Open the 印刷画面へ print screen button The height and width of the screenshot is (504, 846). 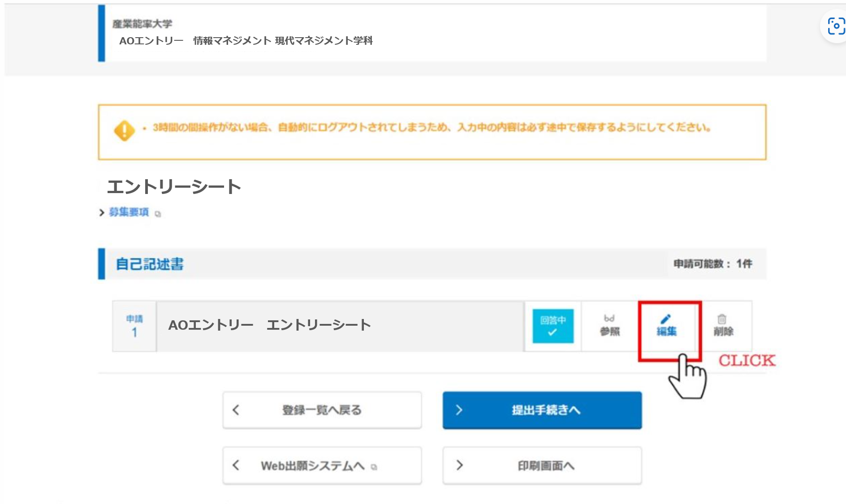coord(542,465)
